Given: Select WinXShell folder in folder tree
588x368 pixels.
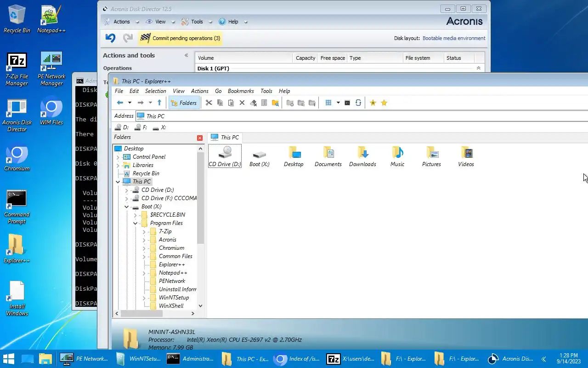Looking at the screenshot, I should [x=171, y=306].
